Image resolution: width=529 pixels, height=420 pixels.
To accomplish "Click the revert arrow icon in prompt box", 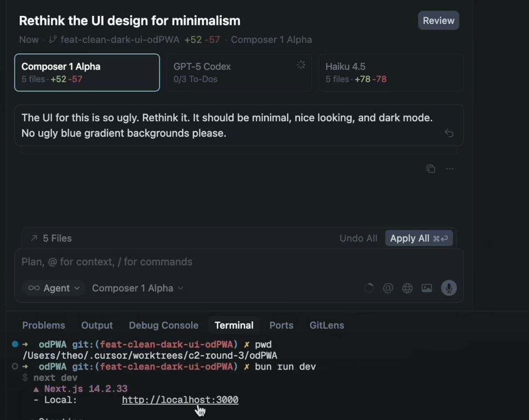I will (449, 133).
